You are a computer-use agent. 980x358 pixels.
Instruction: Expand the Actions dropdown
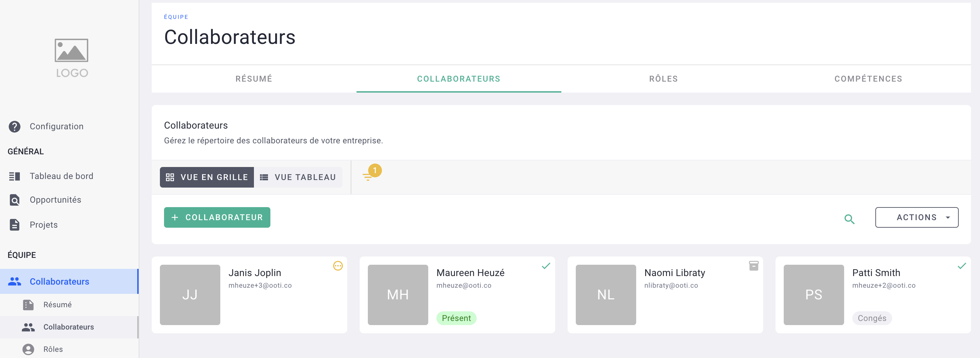[x=917, y=217]
